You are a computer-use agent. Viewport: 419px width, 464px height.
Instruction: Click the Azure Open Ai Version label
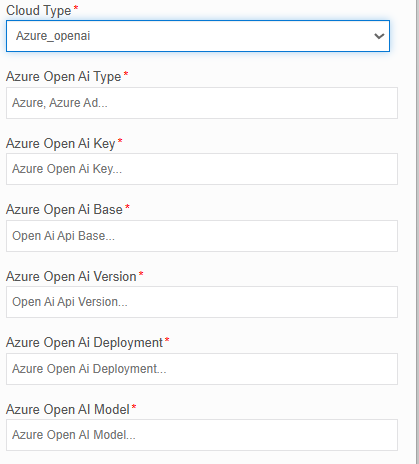(x=71, y=277)
